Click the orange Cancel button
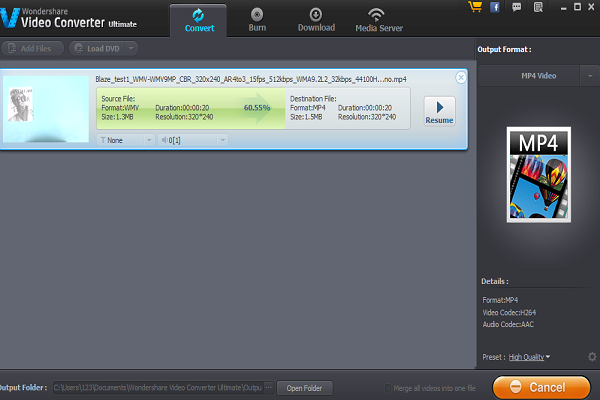 click(x=541, y=387)
